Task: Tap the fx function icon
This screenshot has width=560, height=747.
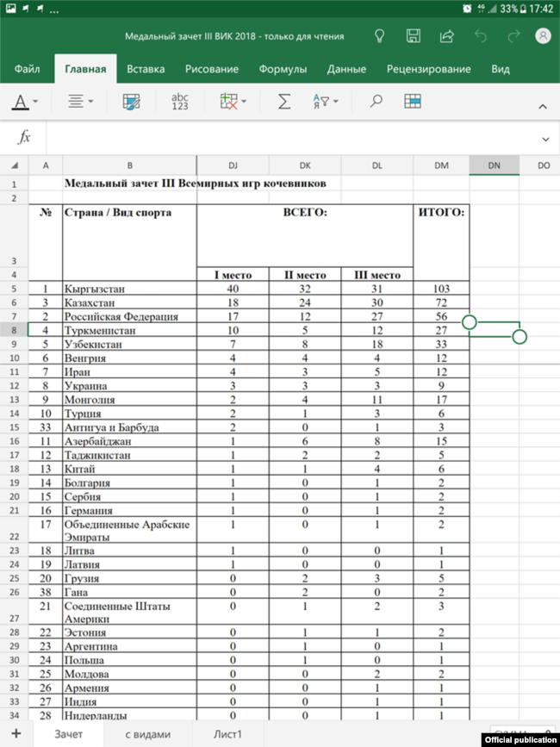Action: pos(24,137)
